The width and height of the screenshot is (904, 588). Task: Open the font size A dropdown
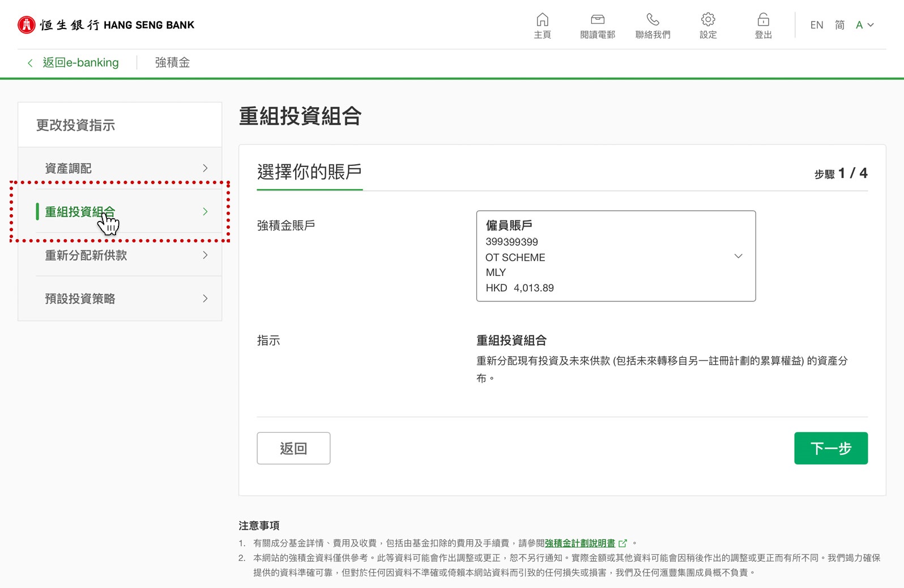coord(864,25)
